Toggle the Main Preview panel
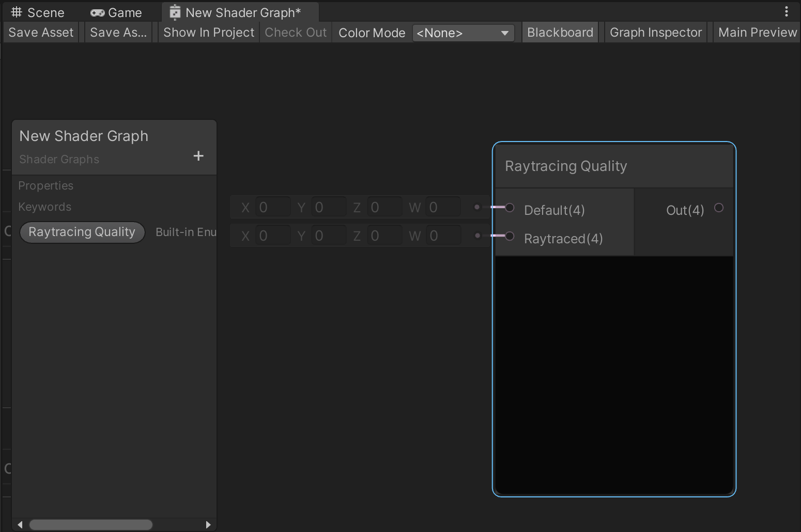This screenshot has height=532, width=801. 757,33
